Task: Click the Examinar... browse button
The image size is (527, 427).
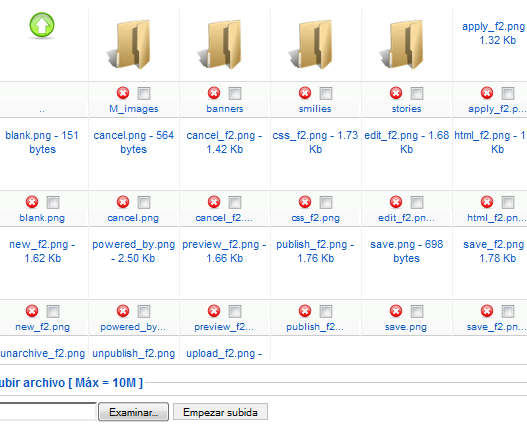Action: pyautogui.click(x=133, y=412)
